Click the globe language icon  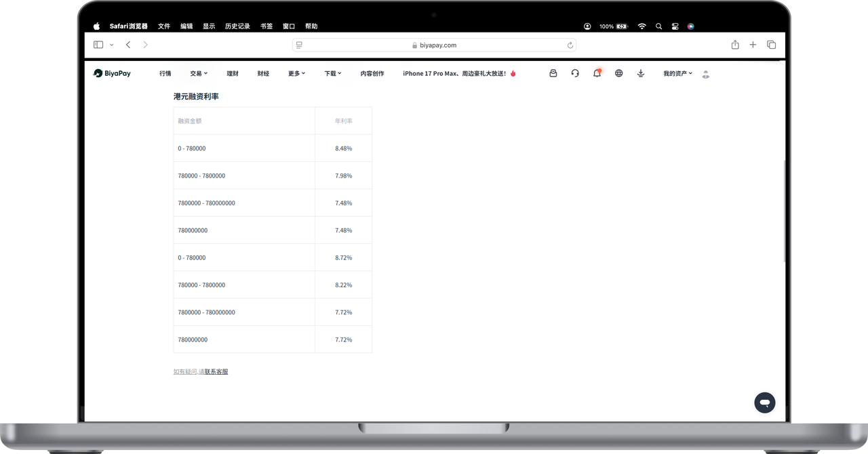coord(618,73)
